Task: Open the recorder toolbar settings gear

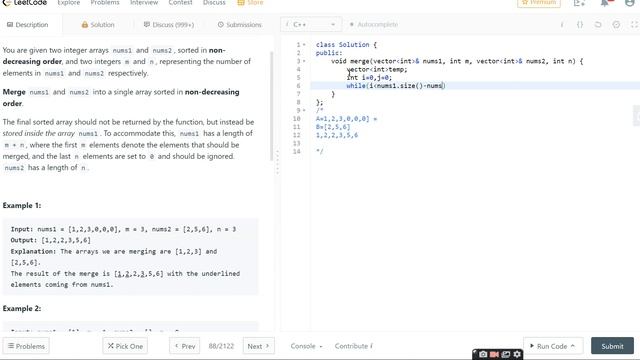Action: [517, 354]
